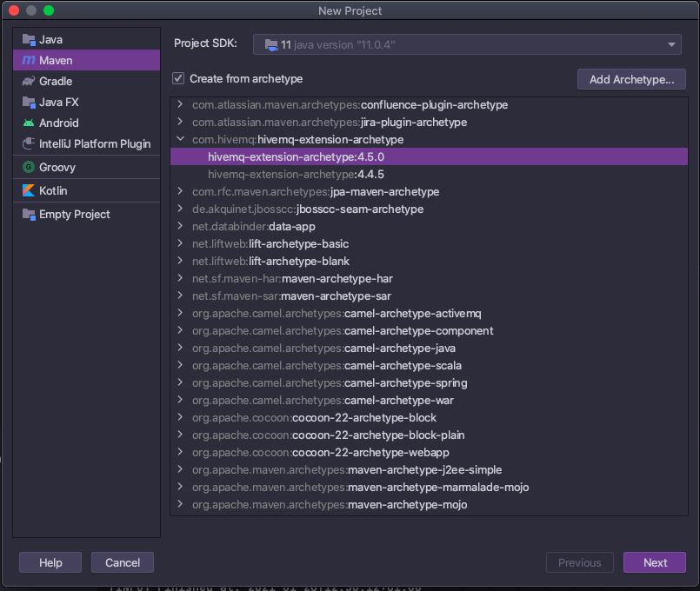This screenshot has width=700, height=591.
Task: Select the com.hivemq:hivemq-extension-archetype row
Action: pyautogui.click(x=429, y=139)
